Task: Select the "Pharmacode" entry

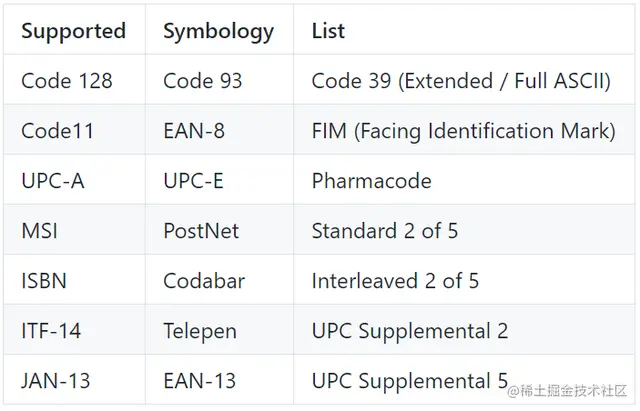Action: (371, 181)
